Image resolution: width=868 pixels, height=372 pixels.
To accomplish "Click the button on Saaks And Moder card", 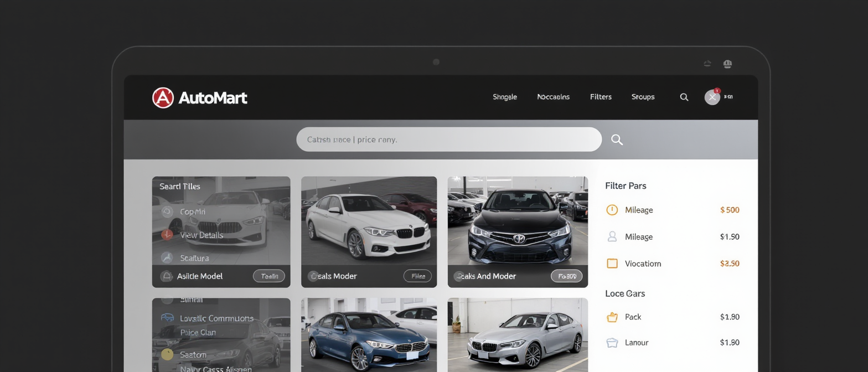I will coord(567,276).
